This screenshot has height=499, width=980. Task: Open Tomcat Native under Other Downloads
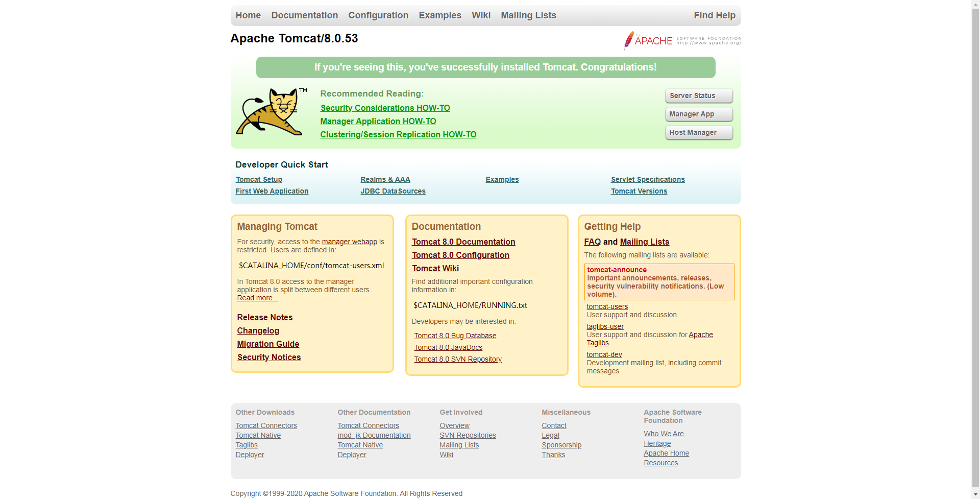click(258, 435)
